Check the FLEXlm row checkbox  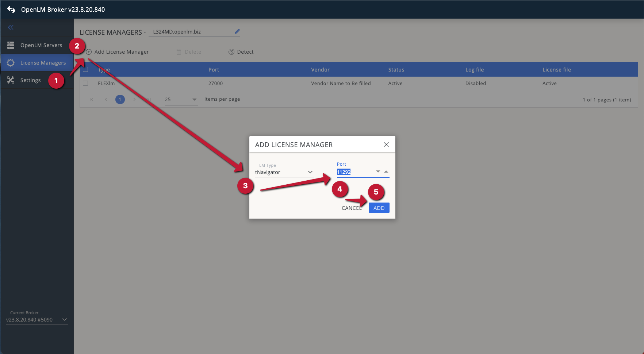coord(85,83)
